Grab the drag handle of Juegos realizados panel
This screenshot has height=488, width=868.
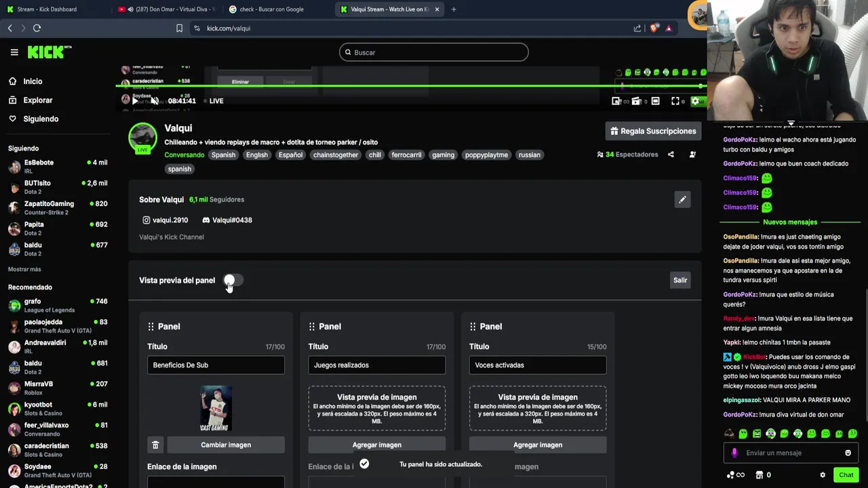[x=312, y=327]
